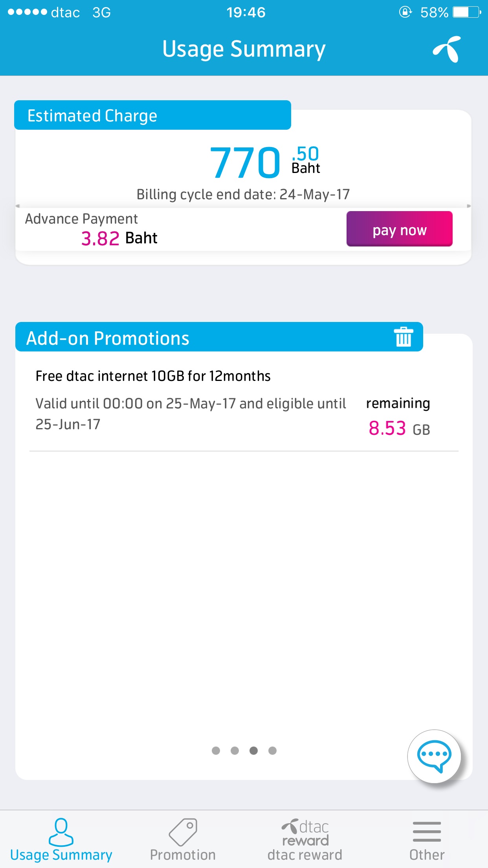Tap the active third page dot
This screenshot has width=488, height=868.
click(253, 751)
